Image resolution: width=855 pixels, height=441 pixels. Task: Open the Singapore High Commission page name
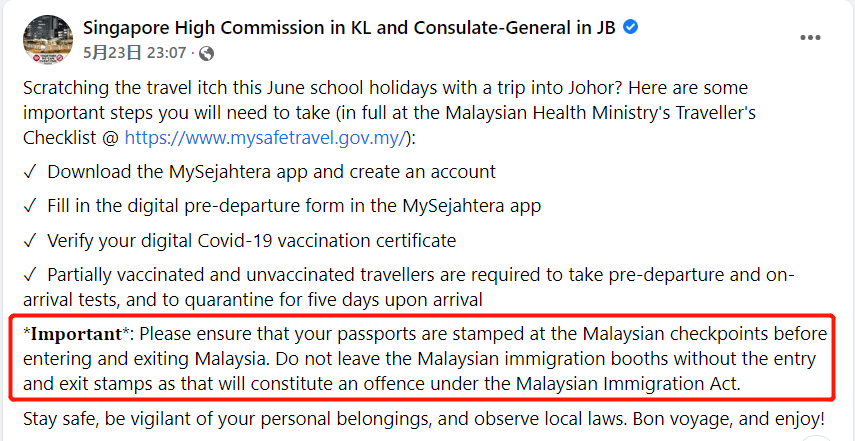click(x=350, y=27)
